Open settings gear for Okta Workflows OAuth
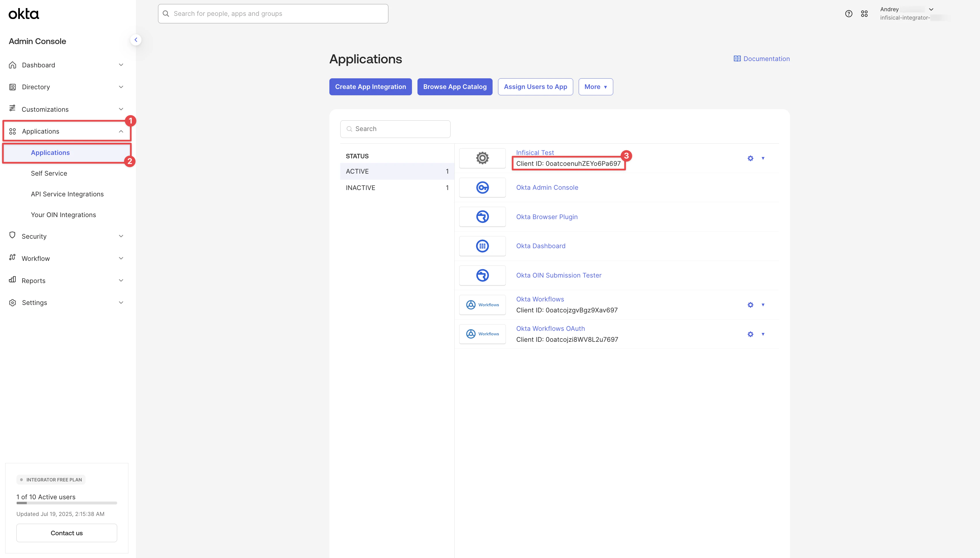 [x=750, y=334]
